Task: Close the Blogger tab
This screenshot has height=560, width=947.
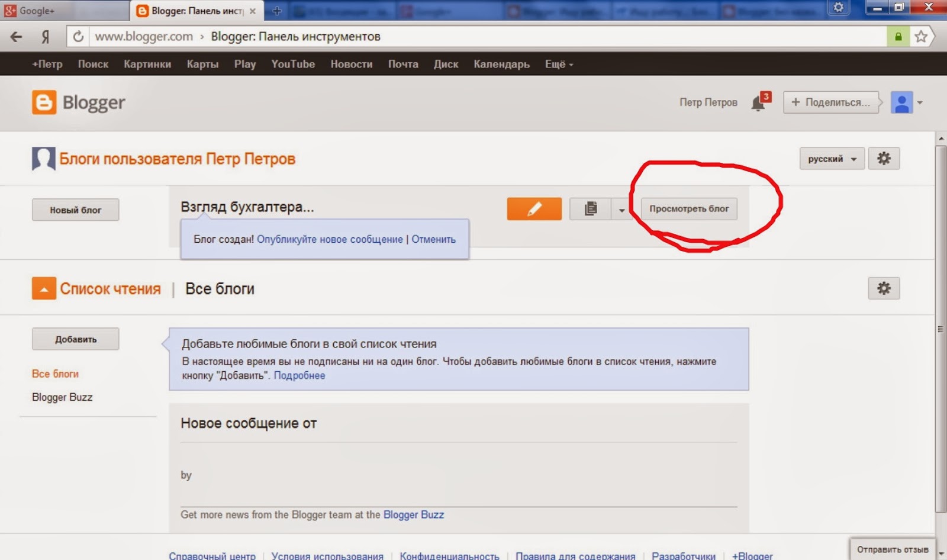Action: click(x=253, y=11)
